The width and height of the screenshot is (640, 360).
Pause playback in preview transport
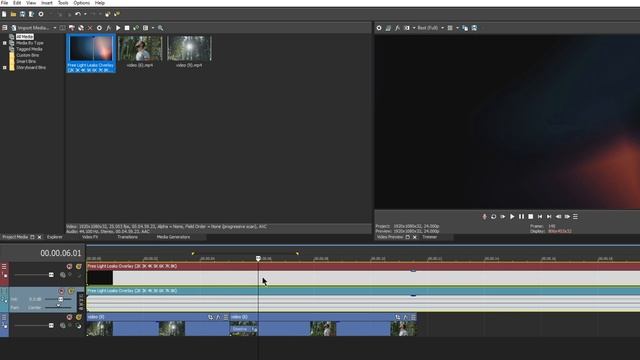(x=521, y=217)
